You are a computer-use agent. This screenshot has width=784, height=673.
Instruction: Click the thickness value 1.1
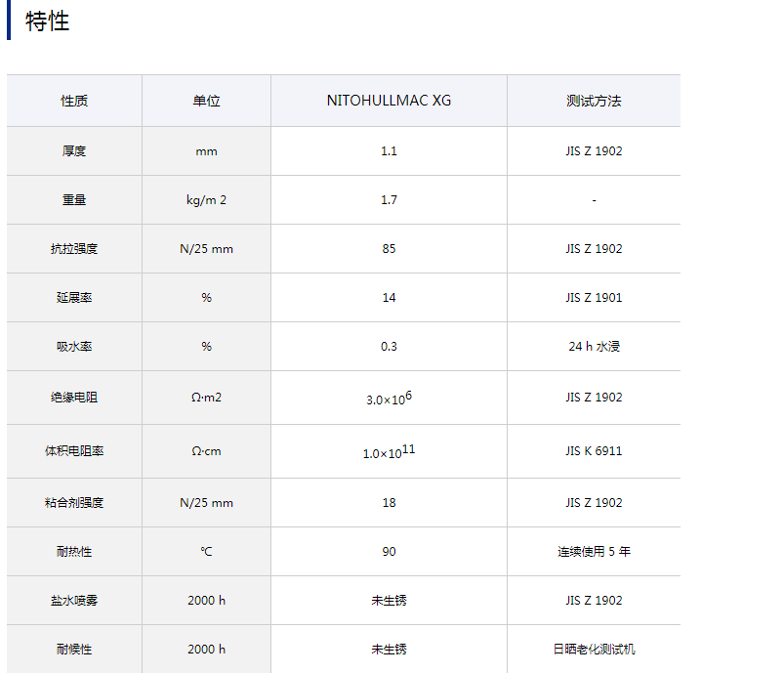[389, 151]
